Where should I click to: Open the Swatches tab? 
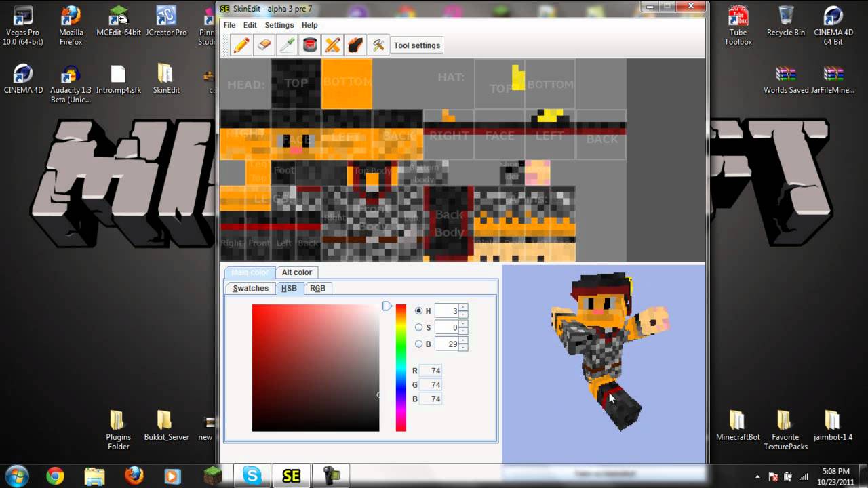pyautogui.click(x=251, y=288)
